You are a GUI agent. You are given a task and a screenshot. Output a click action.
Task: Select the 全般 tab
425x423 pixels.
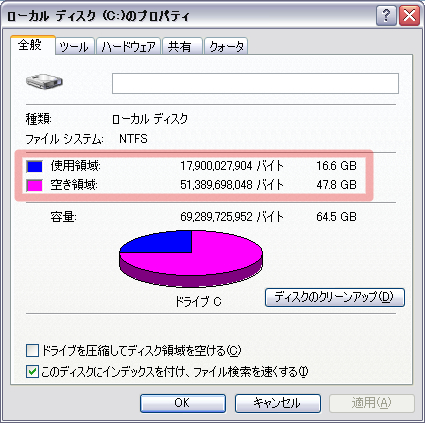click(x=32, y=45)
